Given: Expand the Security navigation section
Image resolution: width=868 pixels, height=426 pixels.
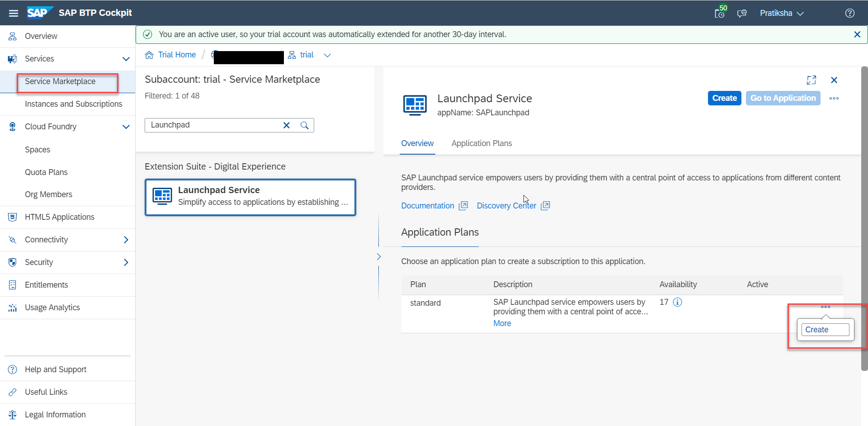Looking at the screenshot, I should [x=126, y=262].
